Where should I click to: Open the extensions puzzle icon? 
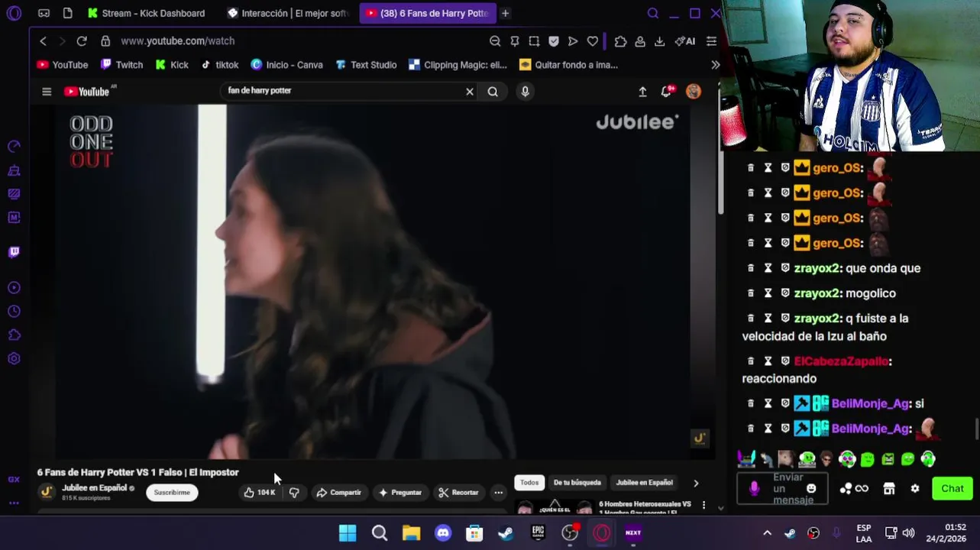(620, 41)
